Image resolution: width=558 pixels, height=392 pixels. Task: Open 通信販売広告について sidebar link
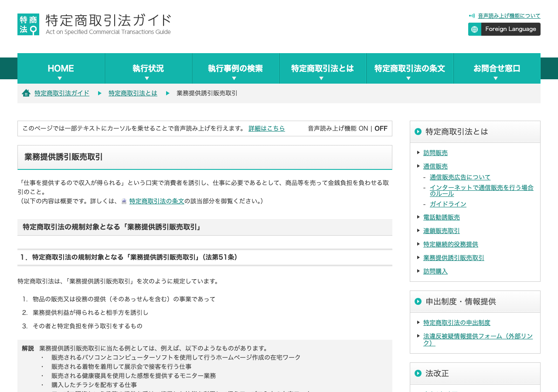pyautogui.click(x=460, y=177)
